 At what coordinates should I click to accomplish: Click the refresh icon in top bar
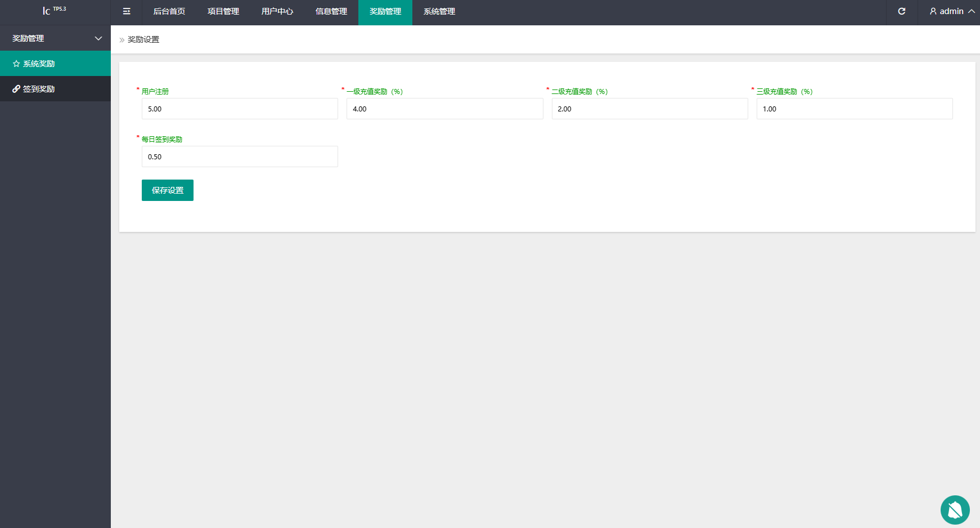tap(901, 11)
